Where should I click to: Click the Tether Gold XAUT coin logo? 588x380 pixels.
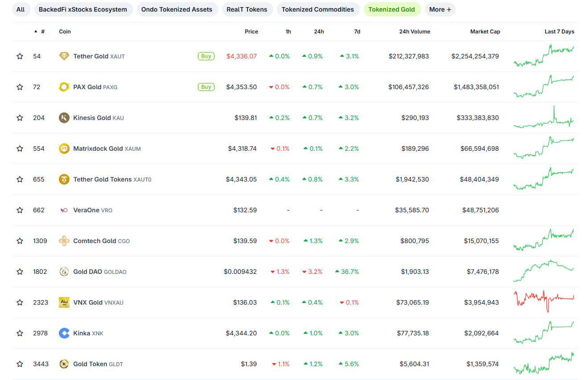(x=64, y=56)
